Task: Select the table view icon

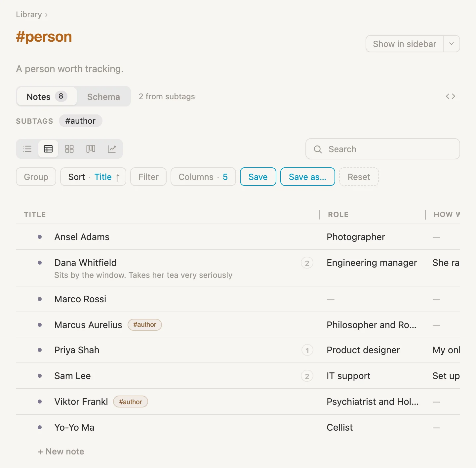Action: (x=48, y=149)
